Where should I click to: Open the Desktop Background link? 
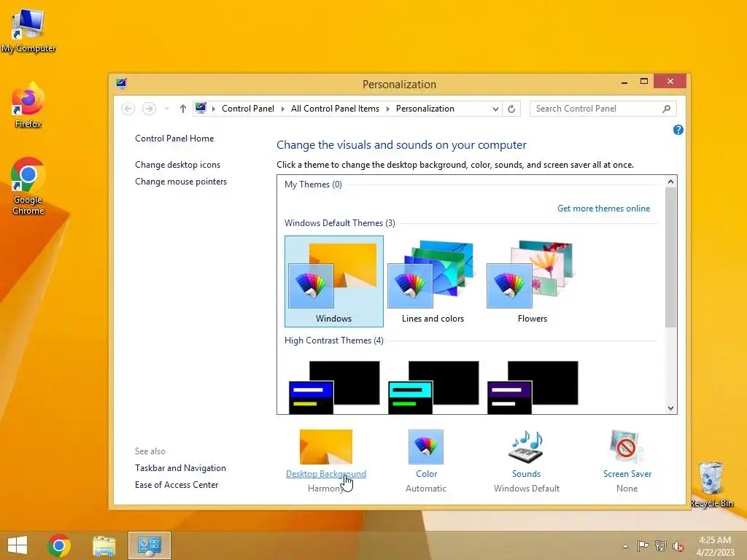pyautogui.click(x=326, y=474)
